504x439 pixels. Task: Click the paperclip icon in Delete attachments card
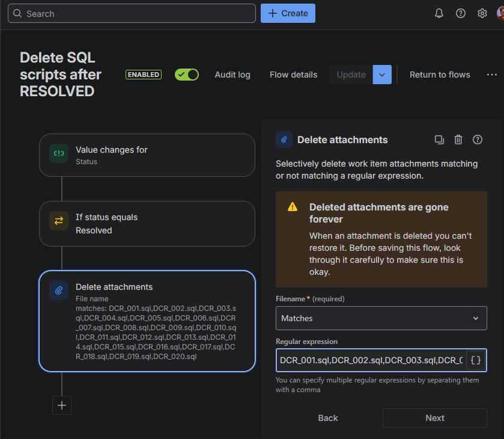point(59,290)
